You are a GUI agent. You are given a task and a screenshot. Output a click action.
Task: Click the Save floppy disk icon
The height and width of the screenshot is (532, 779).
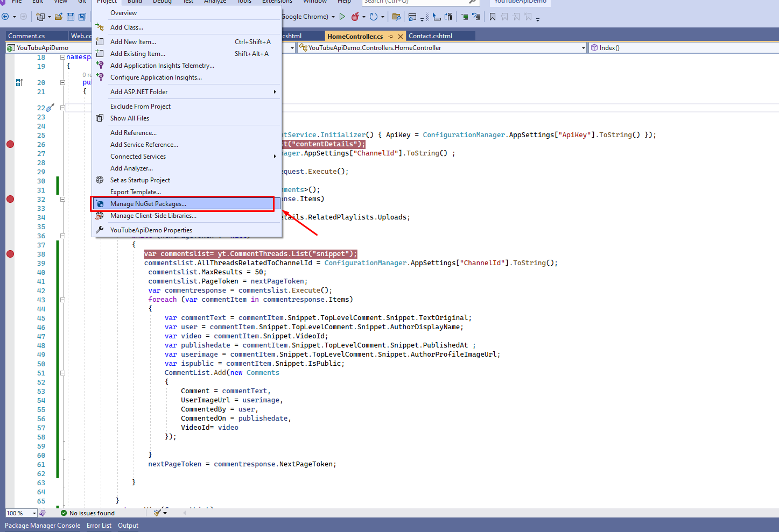coord(71,17)
